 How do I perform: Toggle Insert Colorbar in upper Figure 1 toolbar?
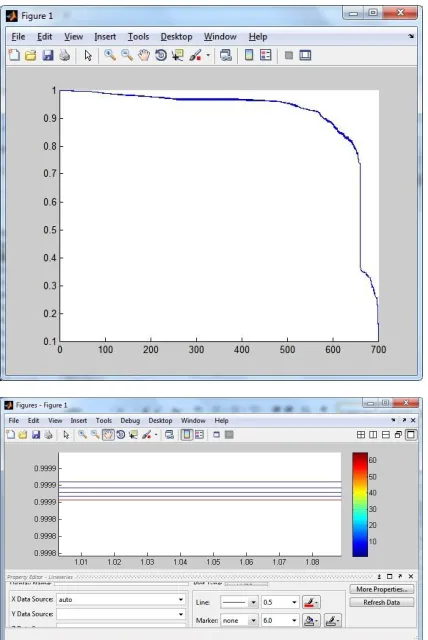248,55
